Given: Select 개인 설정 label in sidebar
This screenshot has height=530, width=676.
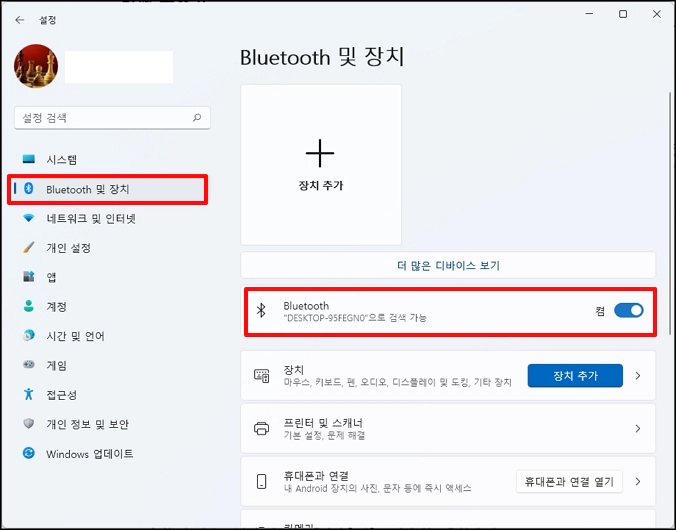Looking at the screenshot, I should click(69, 248).
